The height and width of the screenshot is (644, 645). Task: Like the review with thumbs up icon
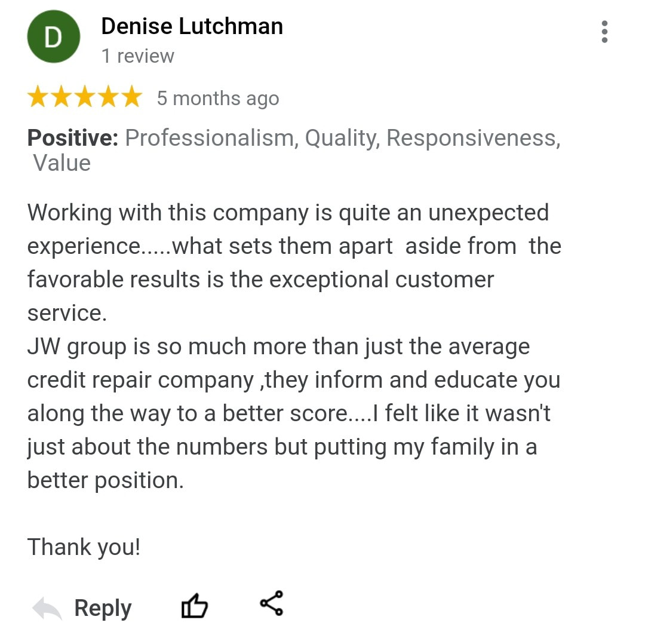[x=194, y=606]
